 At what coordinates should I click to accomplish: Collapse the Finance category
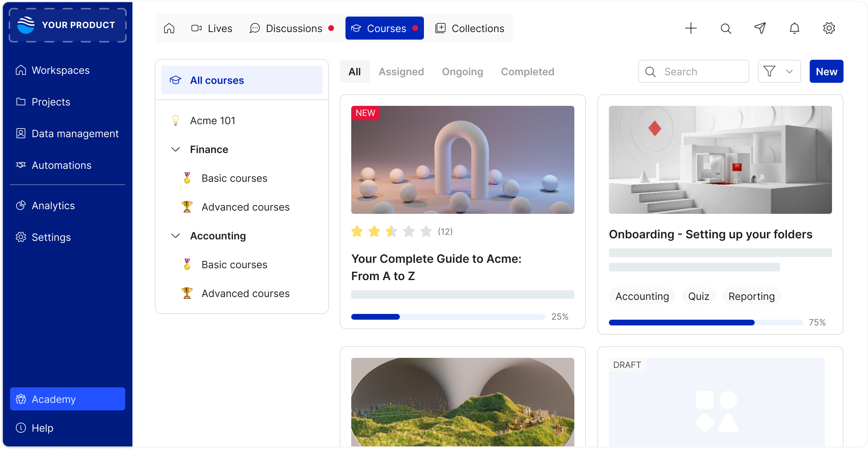pos(176,149)
